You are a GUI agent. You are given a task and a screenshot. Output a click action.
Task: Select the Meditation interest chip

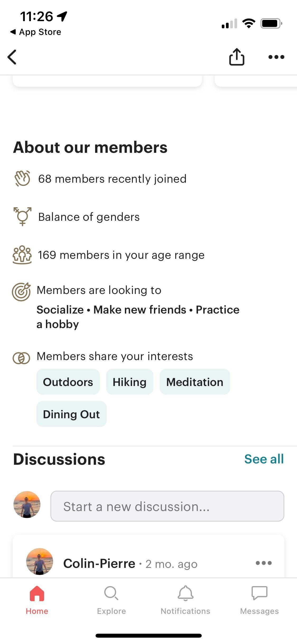point(195,382)
